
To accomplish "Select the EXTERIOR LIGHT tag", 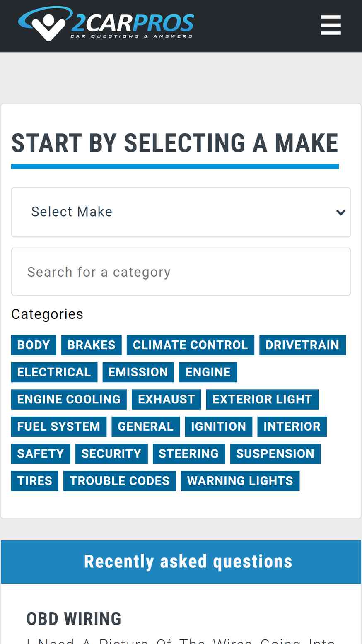I will [263, 399].
